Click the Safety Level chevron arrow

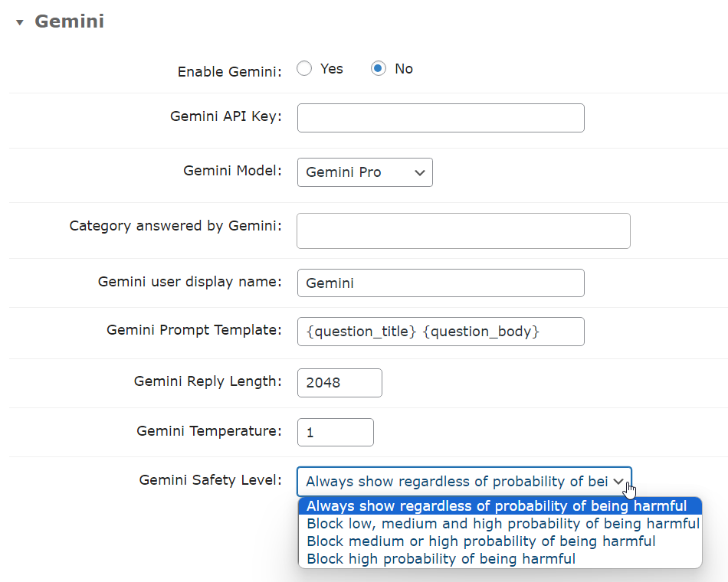tap(618, 482)
